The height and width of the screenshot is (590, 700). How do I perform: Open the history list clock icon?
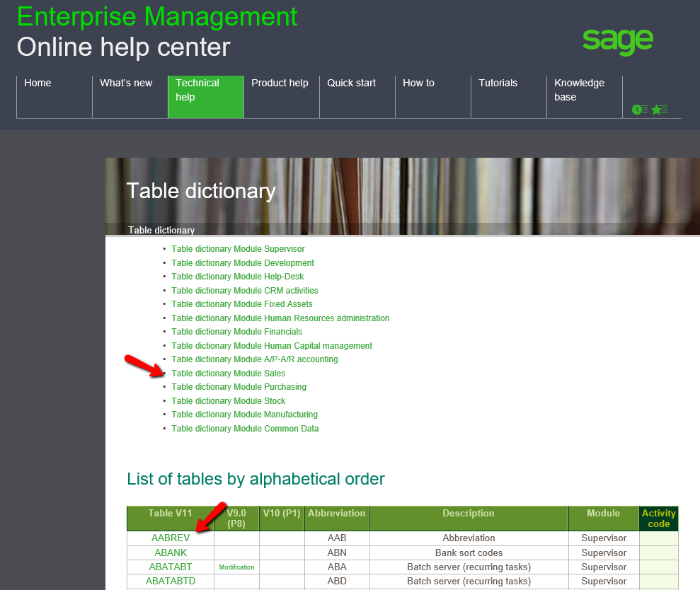pyautogui.click(x=640, y=110)
